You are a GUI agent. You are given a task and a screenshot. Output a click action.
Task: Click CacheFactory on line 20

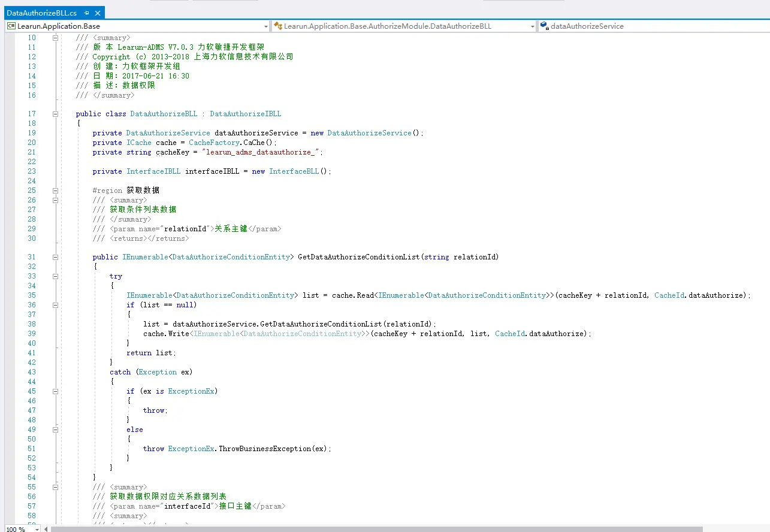click(x=214, y=143)
